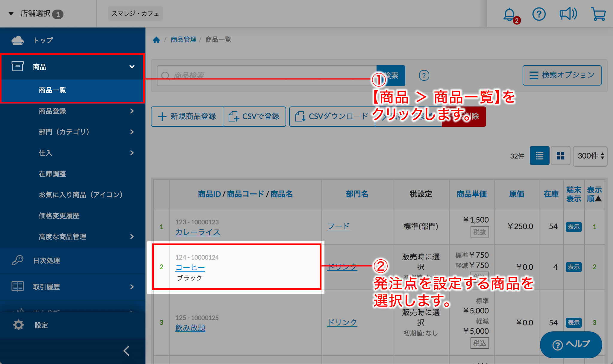This screenshot has width=613, height=364.
Task: Click the 取引履歴 book icon
Action: tap(17, 286)
